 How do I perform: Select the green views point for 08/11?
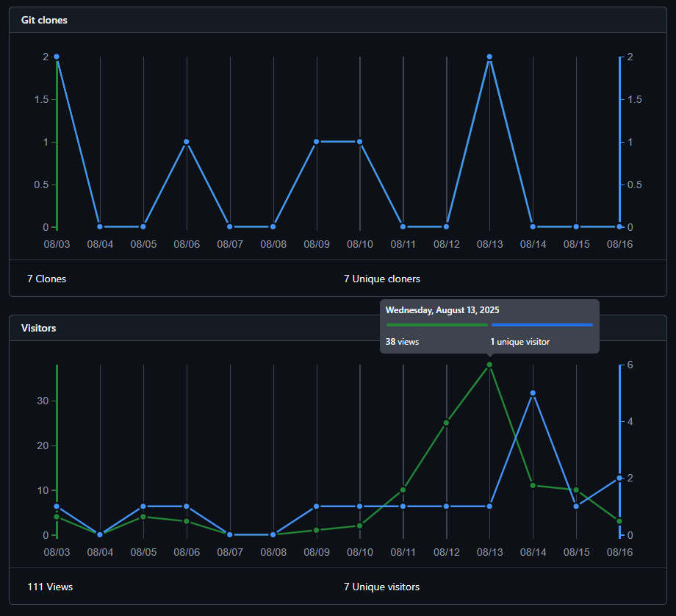point(403,490)
